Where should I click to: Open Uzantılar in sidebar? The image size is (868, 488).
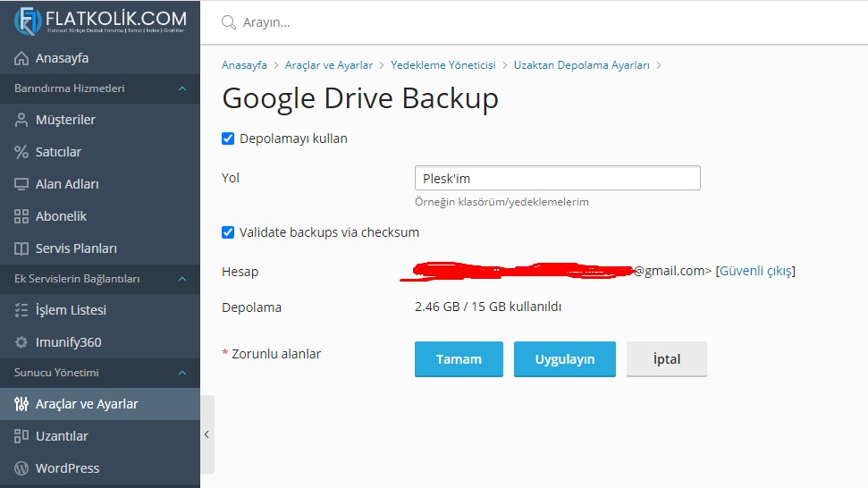(100, 436)
